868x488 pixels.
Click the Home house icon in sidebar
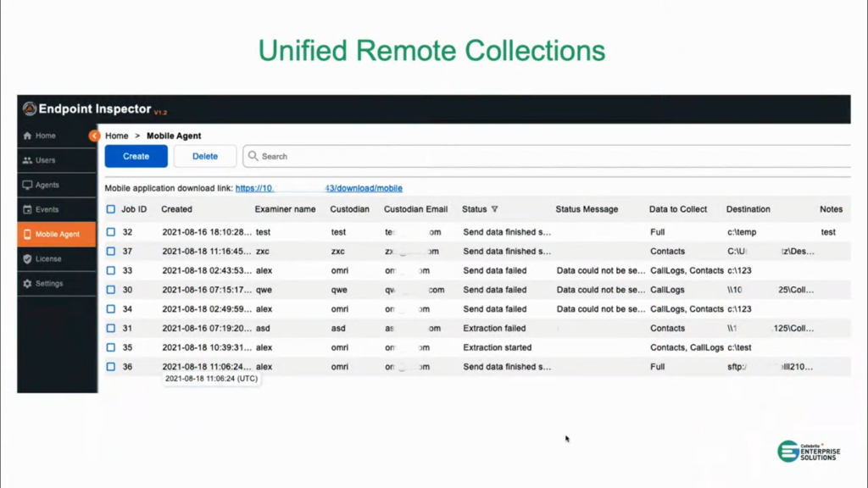[x=27, y=136]
